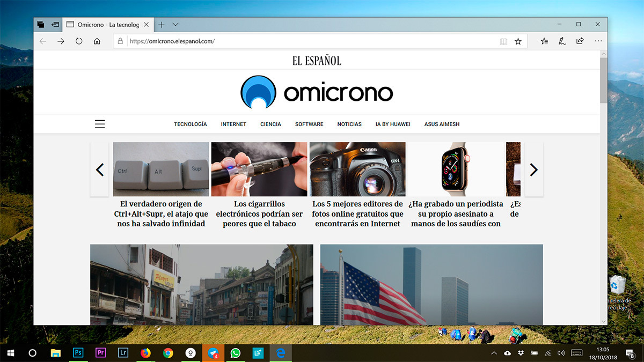Click the next carousel arrow

tap(533, 169)
